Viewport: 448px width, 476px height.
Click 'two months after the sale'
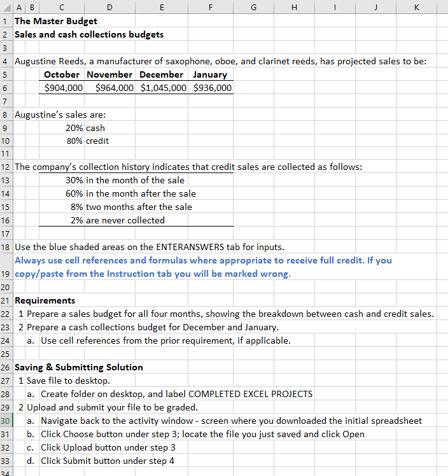(139, 207)
